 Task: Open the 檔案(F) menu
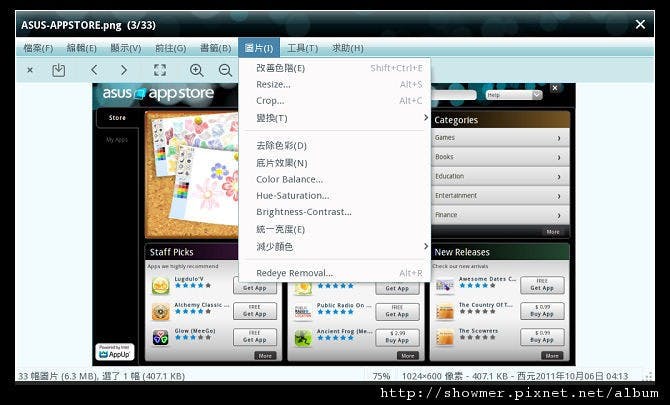click(x=38, y=48)
